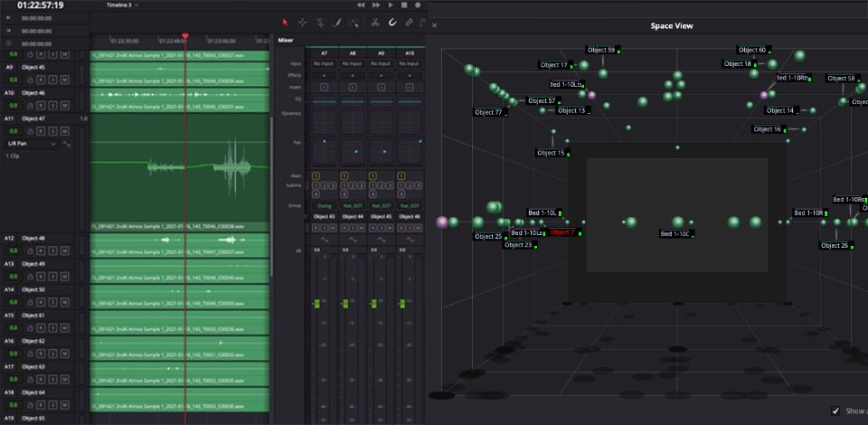Click the A10 channel fader handle

click(x=402, y=303)
